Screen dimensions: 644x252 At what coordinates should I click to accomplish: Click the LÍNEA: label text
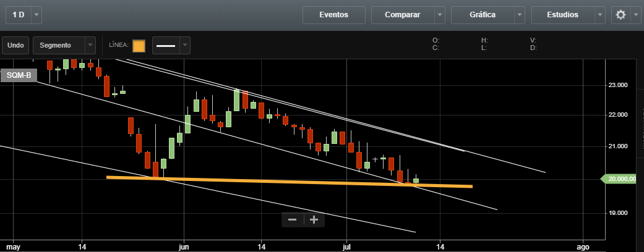point(119,44)
